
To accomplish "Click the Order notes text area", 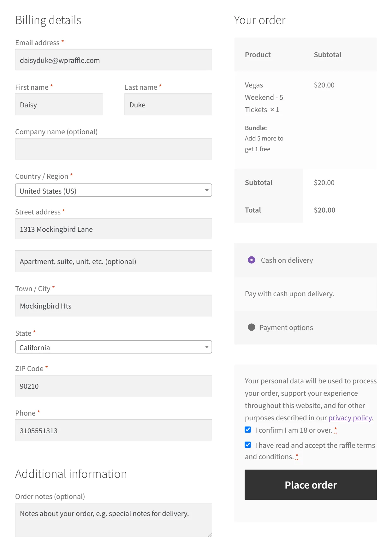I will [114, 520].
